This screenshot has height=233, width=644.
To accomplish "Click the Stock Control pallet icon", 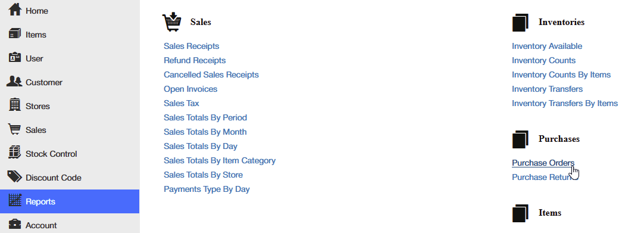I will click(14, 153).
